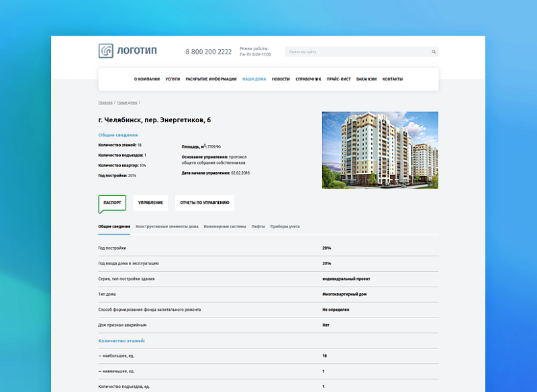Click Серия, тип постройки здания label
Screen dimensions: 537x392
click(x=126, y=279)
